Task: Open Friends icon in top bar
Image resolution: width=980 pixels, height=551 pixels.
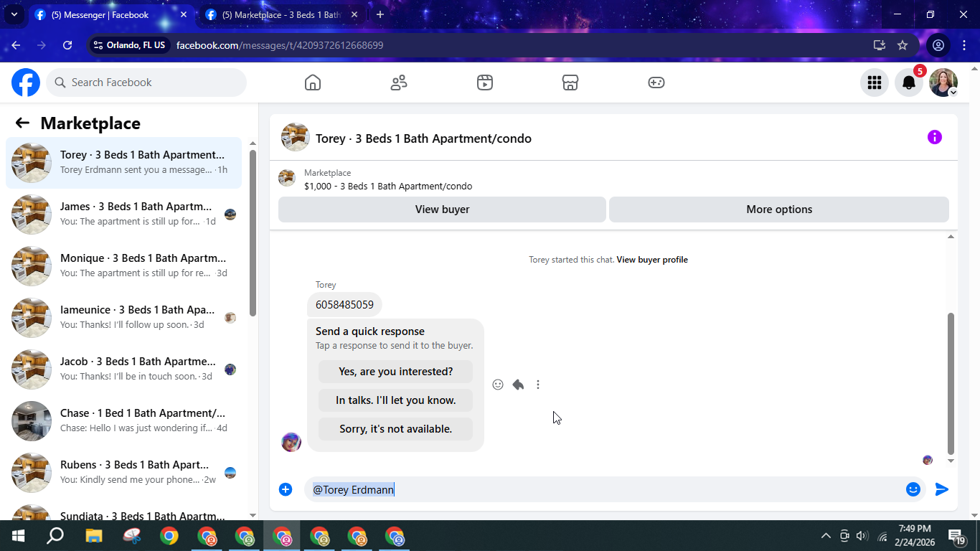Action: 399,83
